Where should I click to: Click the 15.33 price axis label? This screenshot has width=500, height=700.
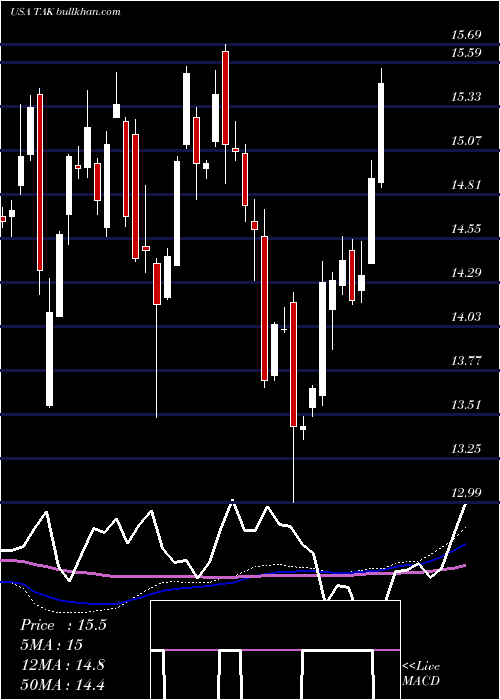tap(466, 96)
